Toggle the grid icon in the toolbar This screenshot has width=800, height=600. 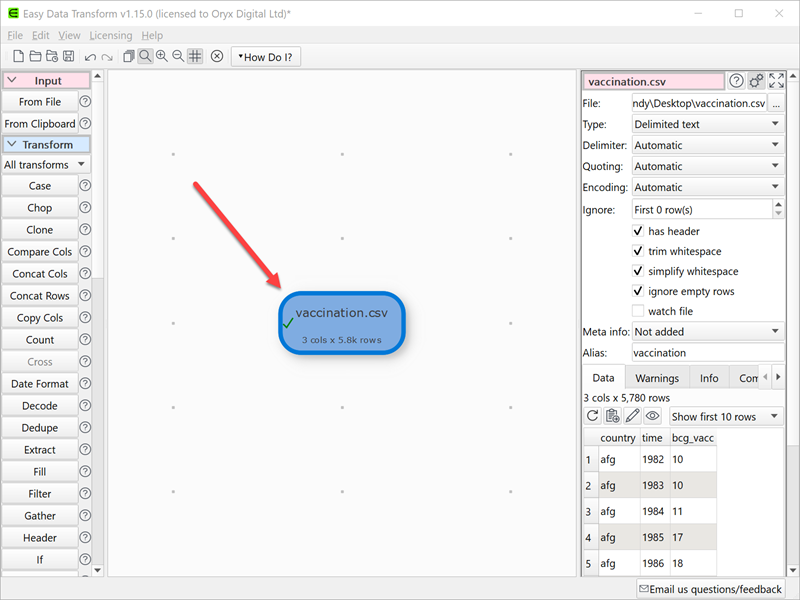point(195,56)
